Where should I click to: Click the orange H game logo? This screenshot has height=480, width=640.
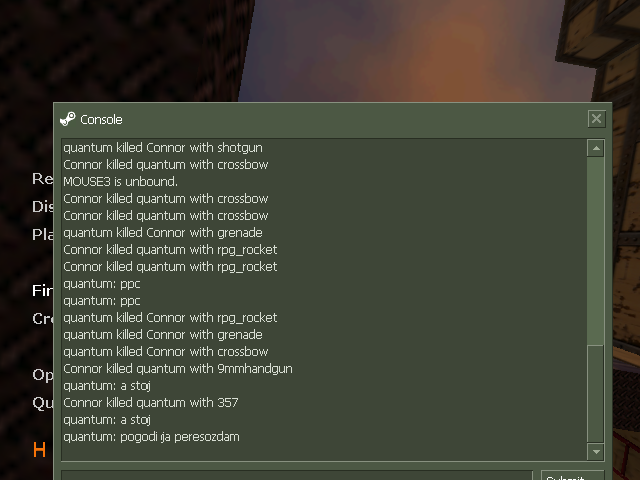pyautogui.click(x=40, y=450)
